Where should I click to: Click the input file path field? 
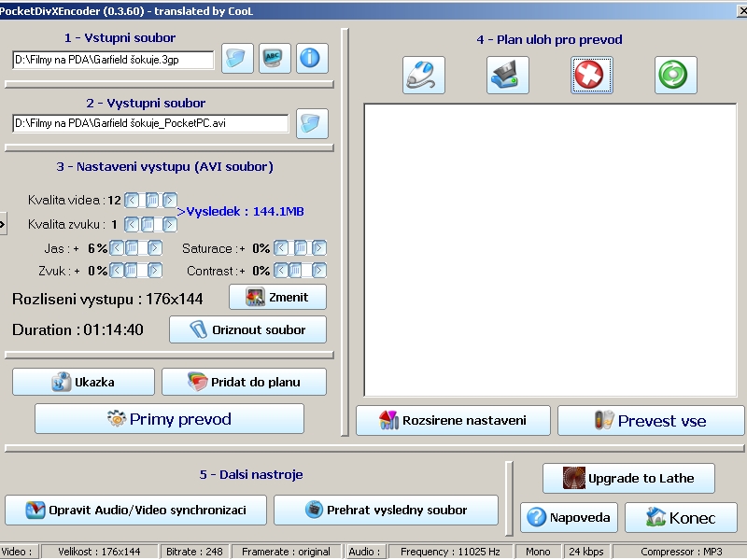point(113,60)
